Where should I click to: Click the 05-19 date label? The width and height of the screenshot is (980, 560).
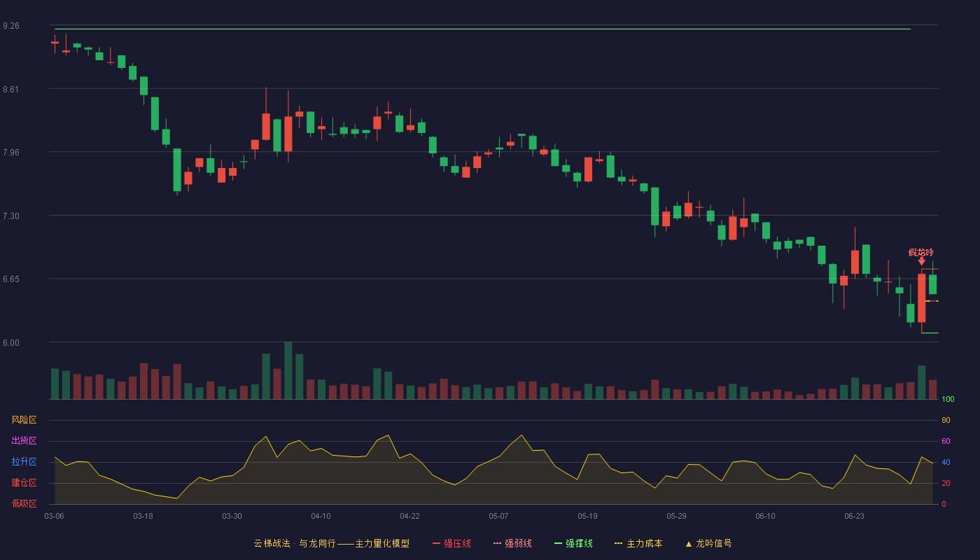coord(587,516)
